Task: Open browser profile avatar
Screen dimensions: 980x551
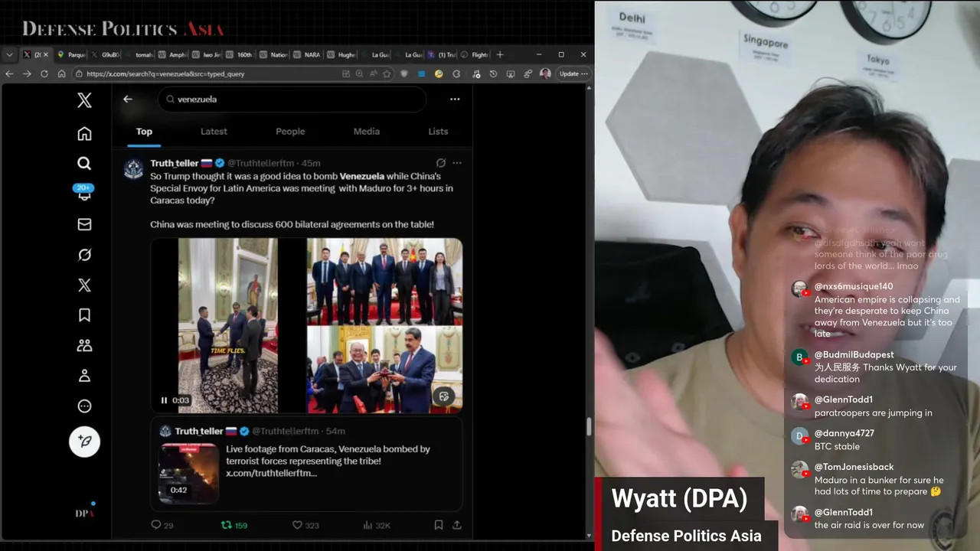Action: (545, 73)
